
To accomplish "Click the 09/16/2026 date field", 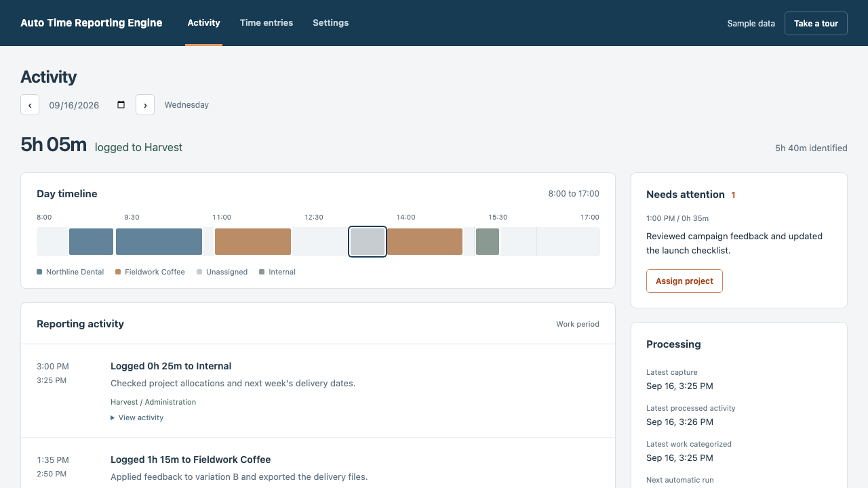I will (x=87, y=105).
